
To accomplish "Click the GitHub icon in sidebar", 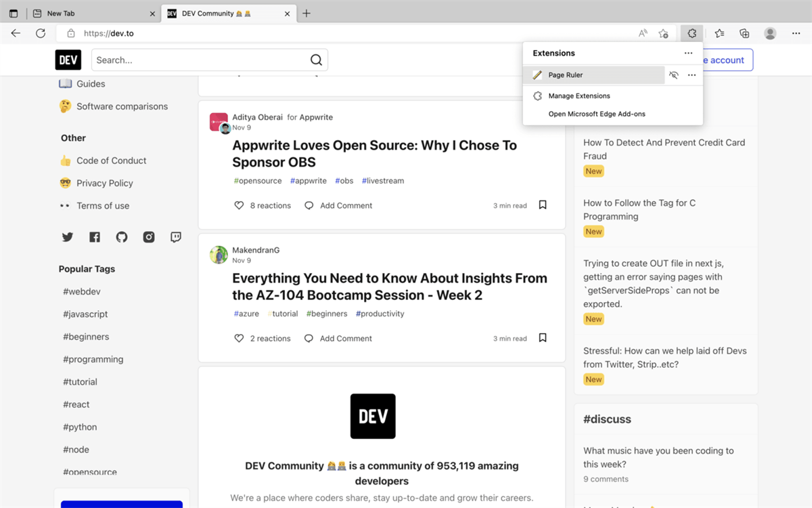I will point(122,237).
